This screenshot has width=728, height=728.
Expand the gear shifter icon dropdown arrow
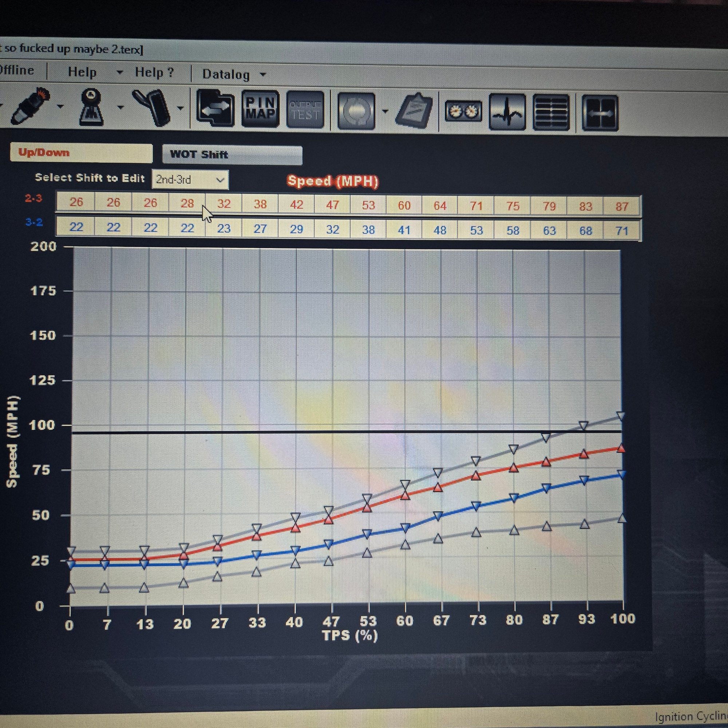(x=120, y=108)
